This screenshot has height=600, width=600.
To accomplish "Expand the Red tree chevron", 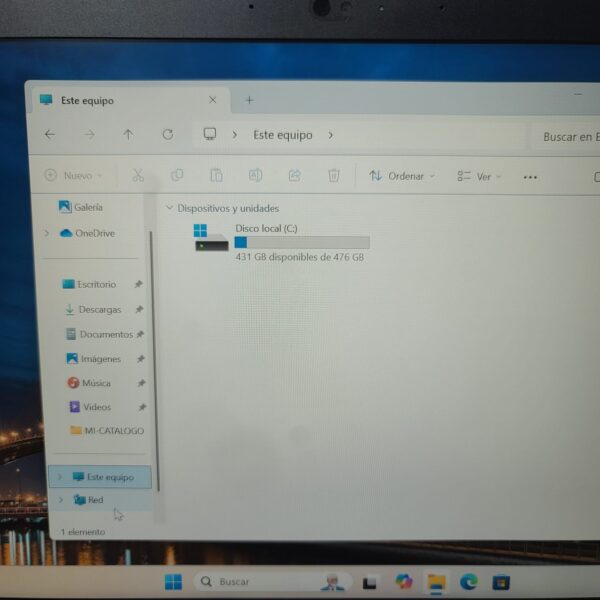I will (60, 500).
